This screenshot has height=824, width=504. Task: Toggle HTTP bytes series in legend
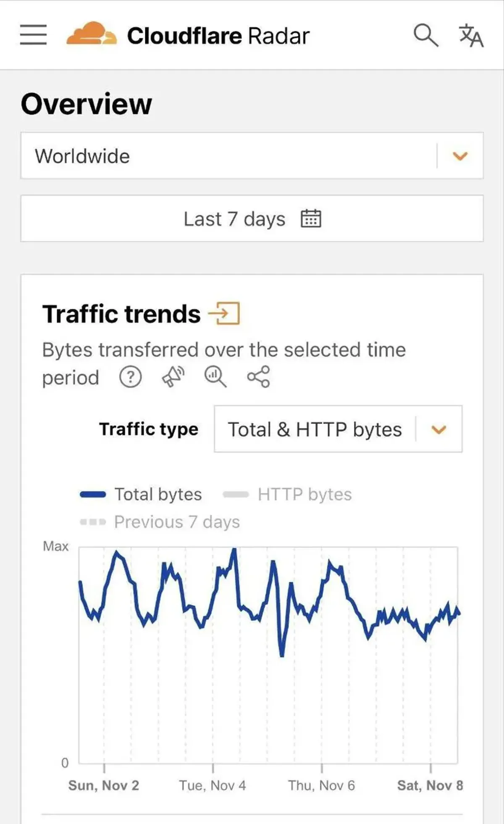pyautogui.click(x=288, y=495)
